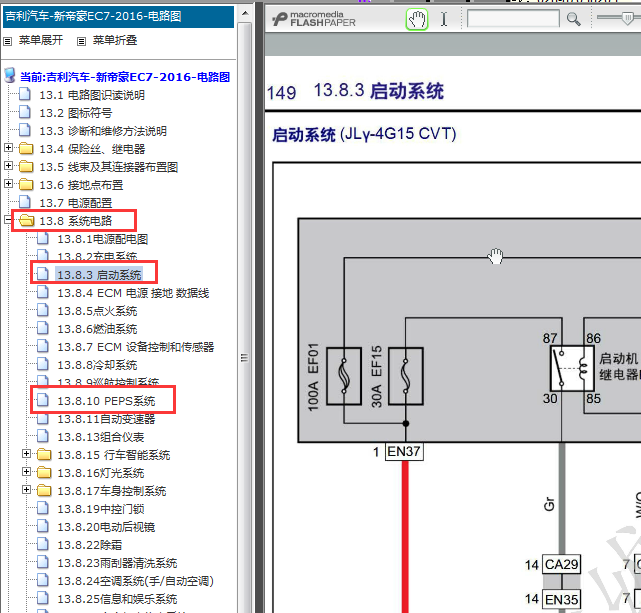
Task: Click the 13.5 线束 folder icon
Action: [x=26, y=166]
